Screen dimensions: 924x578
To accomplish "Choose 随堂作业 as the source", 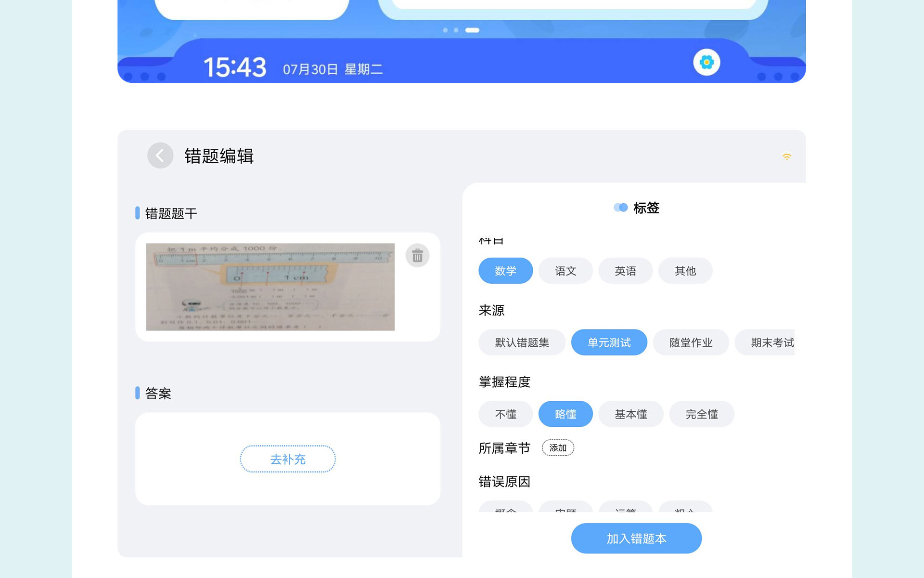I will 691,342.
